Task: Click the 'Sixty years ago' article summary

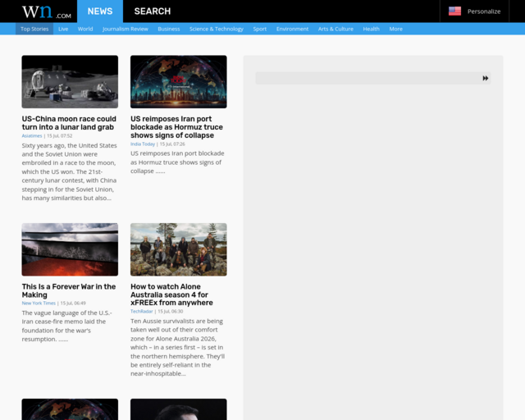Action: [x=69, y=171]
